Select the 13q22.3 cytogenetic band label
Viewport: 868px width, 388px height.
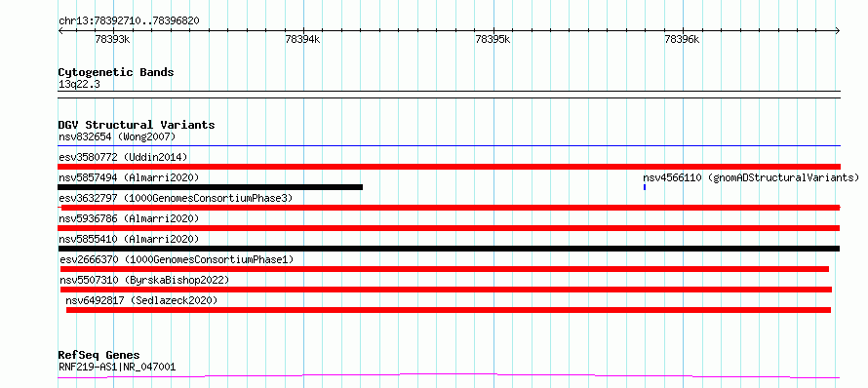point(79,85)
